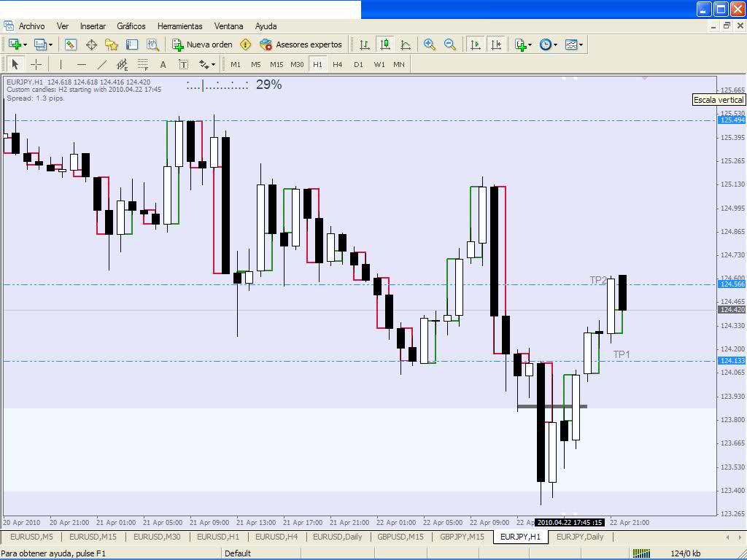747x560 pixels.
Task: Switch to the GBPJPY,M15 chart tab
Action: coord(462,537)
